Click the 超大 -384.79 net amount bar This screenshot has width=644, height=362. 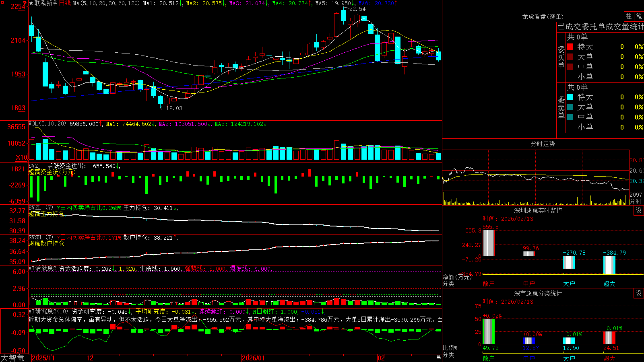(x=609, y=265)
